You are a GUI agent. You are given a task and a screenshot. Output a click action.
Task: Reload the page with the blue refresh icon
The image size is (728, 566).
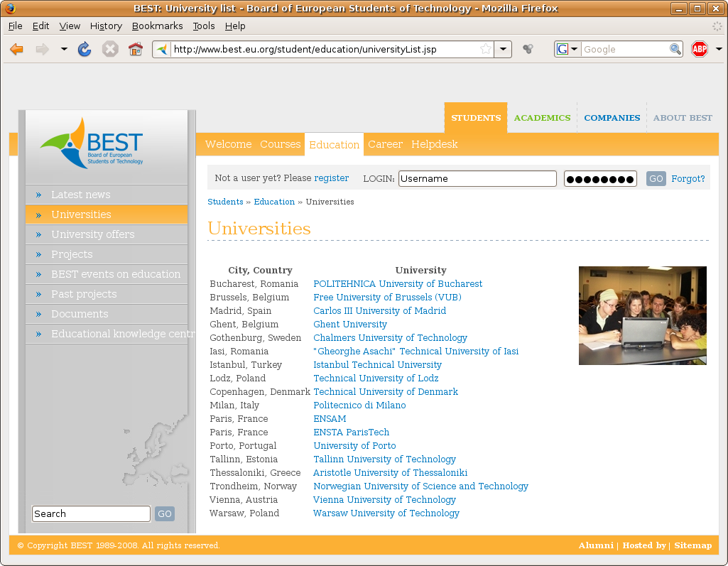[85, 49]
